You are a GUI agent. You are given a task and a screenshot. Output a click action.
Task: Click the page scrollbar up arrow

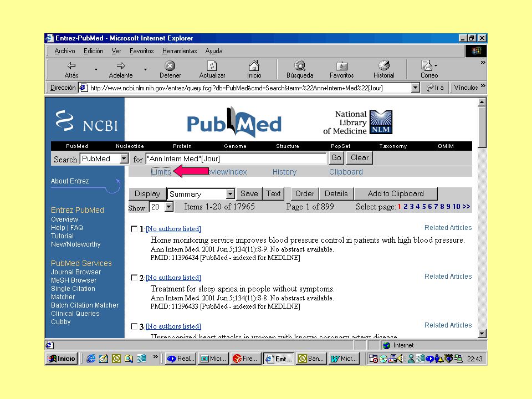pos(482,102)
